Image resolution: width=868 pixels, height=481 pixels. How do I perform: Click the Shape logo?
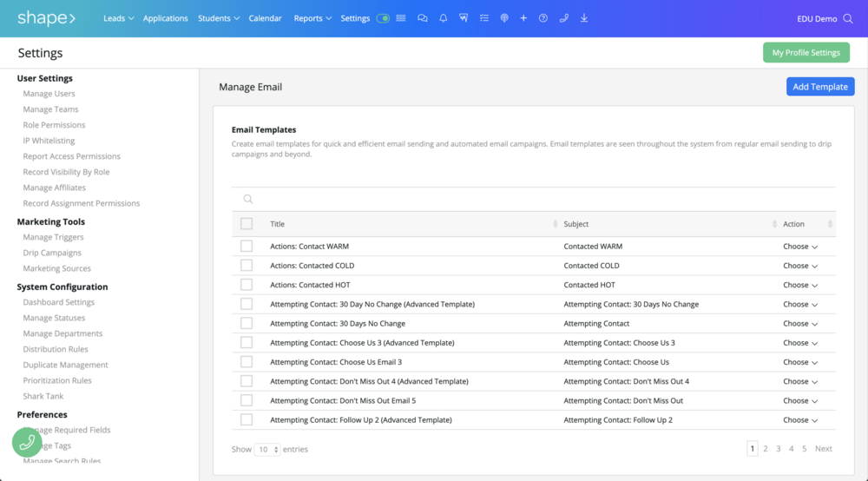[47, 18]
